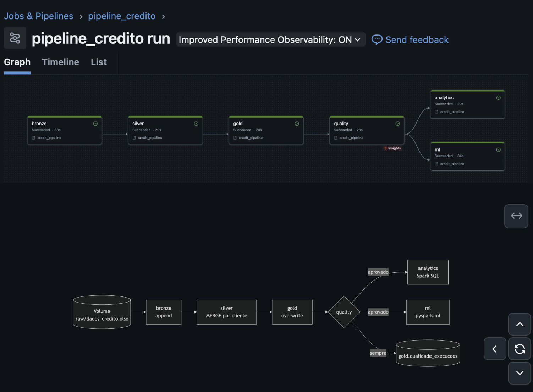
Task: Click the success checkmark on bronze task
Action: pos(95,124)
